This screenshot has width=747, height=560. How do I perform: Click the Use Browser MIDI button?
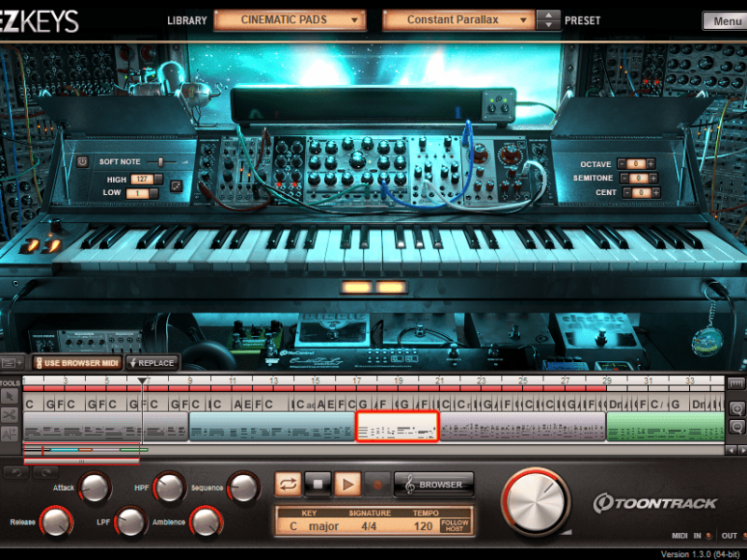(x=78, y=363)
